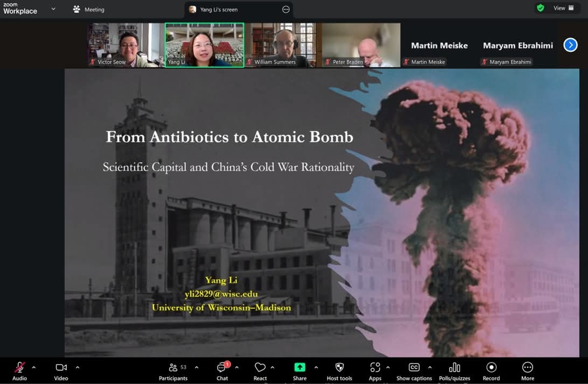This screenshot has width=588, height=384.
Task: Unmute microphone with Audio button
Action: coord(19,371)
